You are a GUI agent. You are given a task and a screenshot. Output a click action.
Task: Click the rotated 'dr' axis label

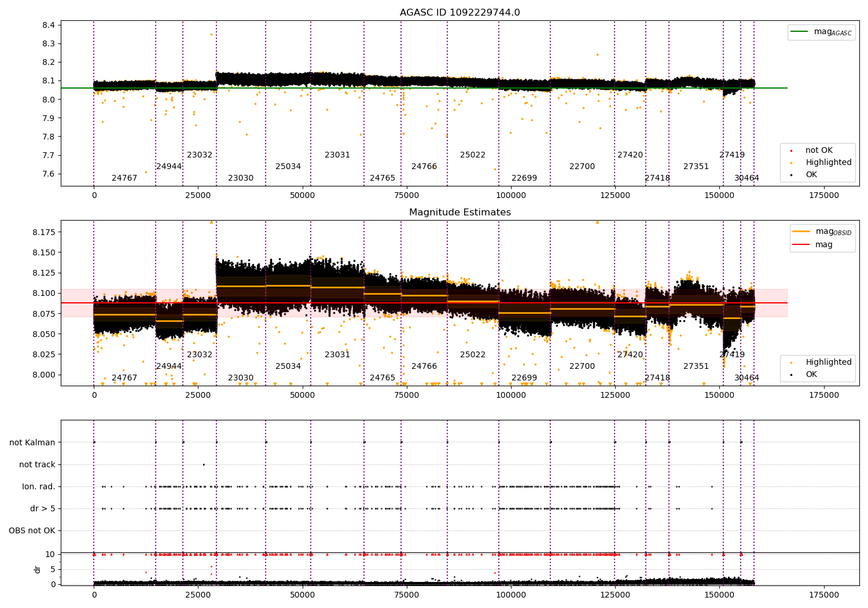(x=38, y=569)
